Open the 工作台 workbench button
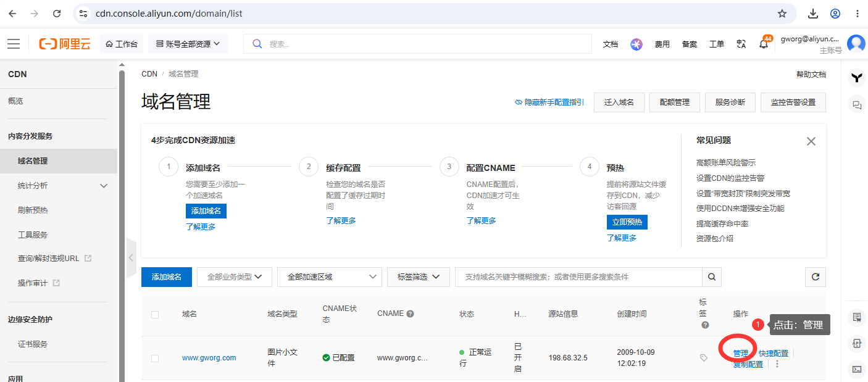 pyautogui.click(x=122, y=44)
